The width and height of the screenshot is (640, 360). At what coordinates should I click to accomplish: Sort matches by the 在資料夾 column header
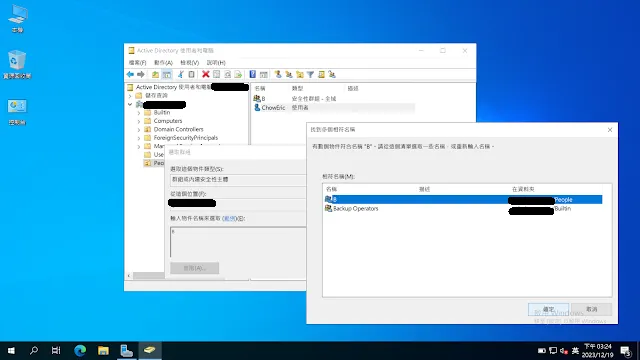(523, 189)
